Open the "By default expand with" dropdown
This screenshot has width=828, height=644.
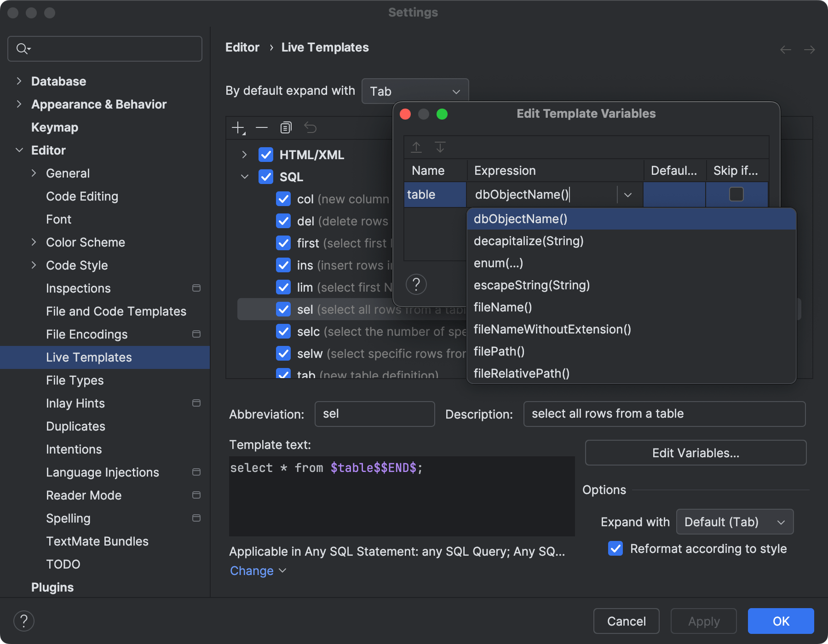414,91
